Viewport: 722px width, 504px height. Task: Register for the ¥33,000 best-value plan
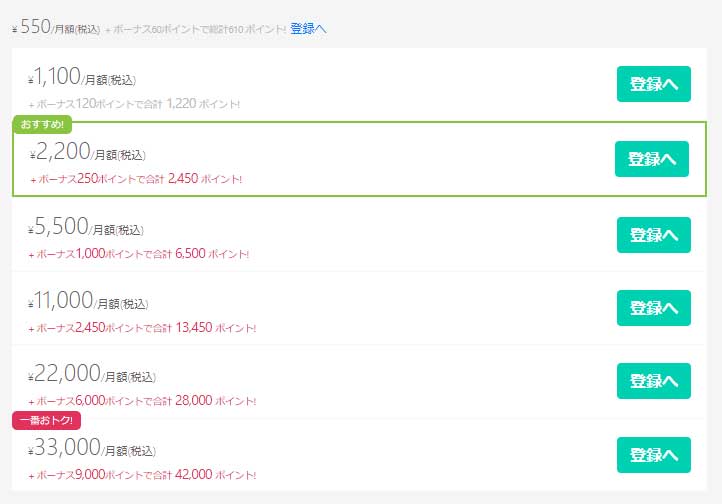pos(653,455)
